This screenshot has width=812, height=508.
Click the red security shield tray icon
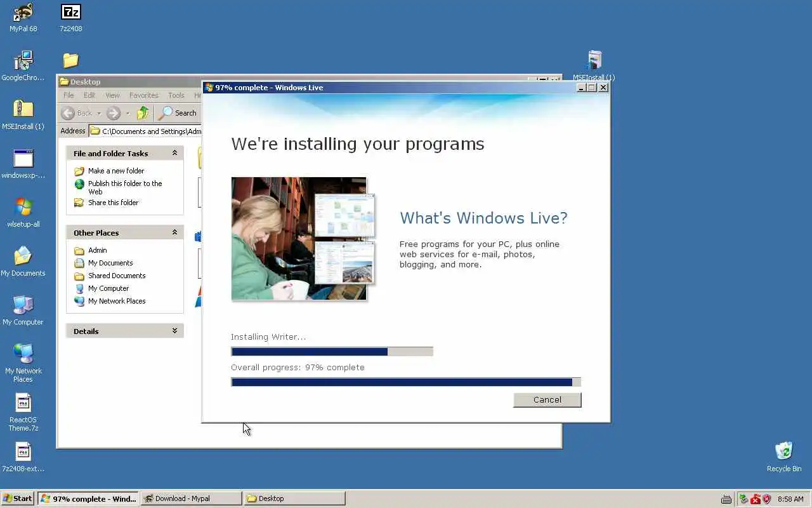(766, 499)
